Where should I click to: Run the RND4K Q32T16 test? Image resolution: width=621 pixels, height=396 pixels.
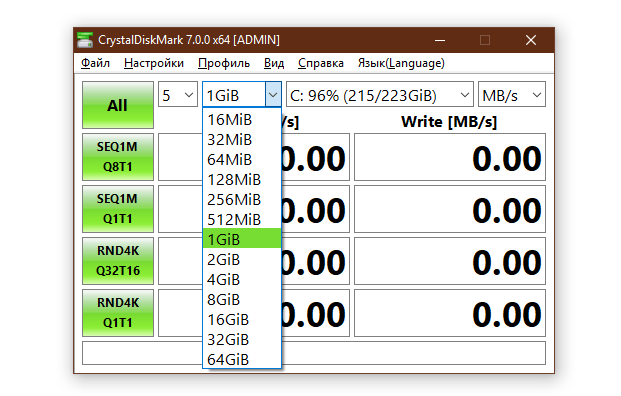coord(118,261)
